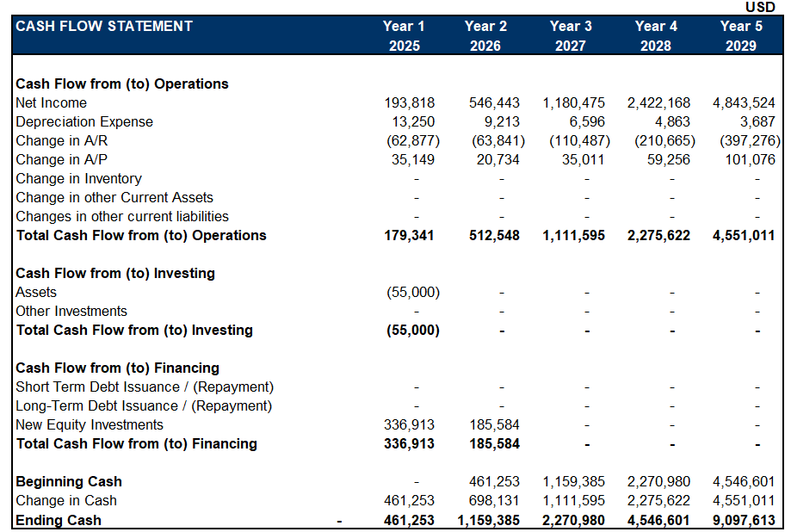This screenshot has height=532, width=791.
Task: Select the Depreciation Expense row label
Action: pyautogui.click(x=84, y=122)
